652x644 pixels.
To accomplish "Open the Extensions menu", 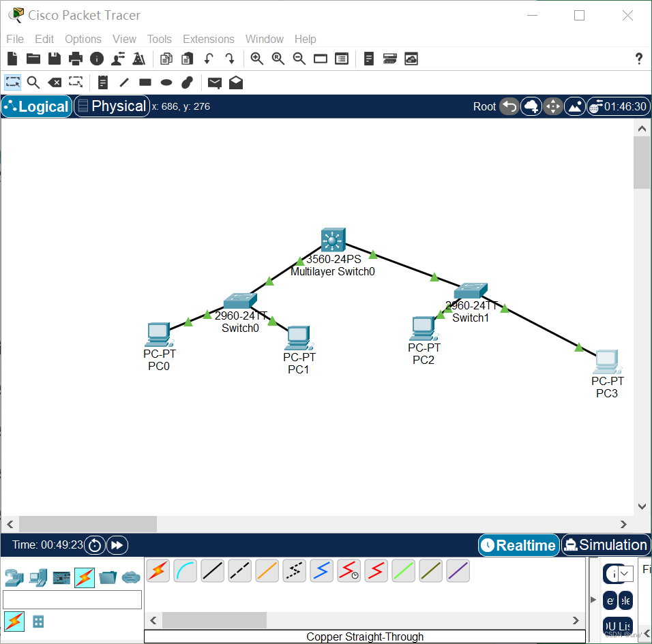I will [x=209, y=39].
